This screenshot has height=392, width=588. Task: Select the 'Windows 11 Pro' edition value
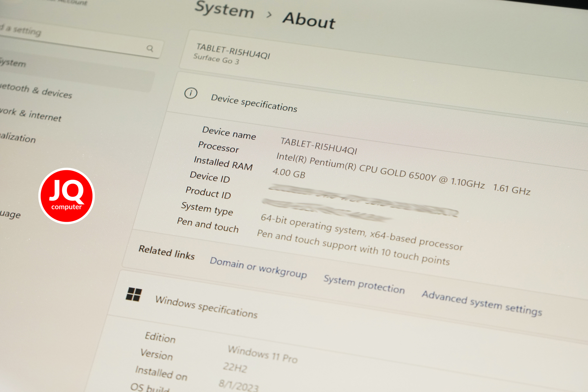click(x=263, y=354)
